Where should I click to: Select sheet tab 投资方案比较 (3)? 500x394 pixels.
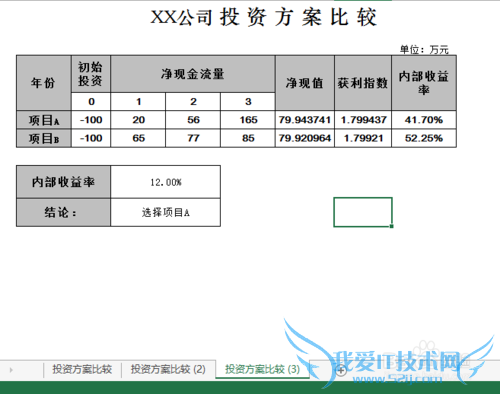pyautogui.click(x=262, y=369)
